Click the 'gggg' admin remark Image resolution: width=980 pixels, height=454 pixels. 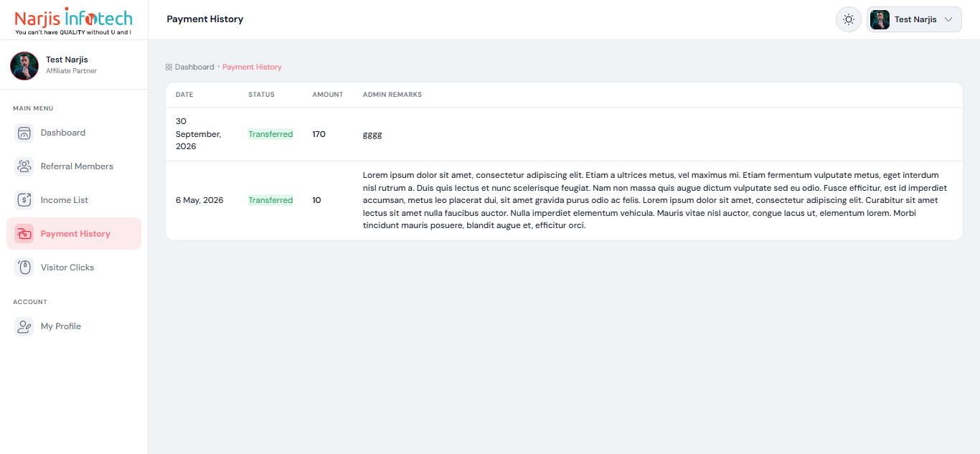click(x=372, y=134)
